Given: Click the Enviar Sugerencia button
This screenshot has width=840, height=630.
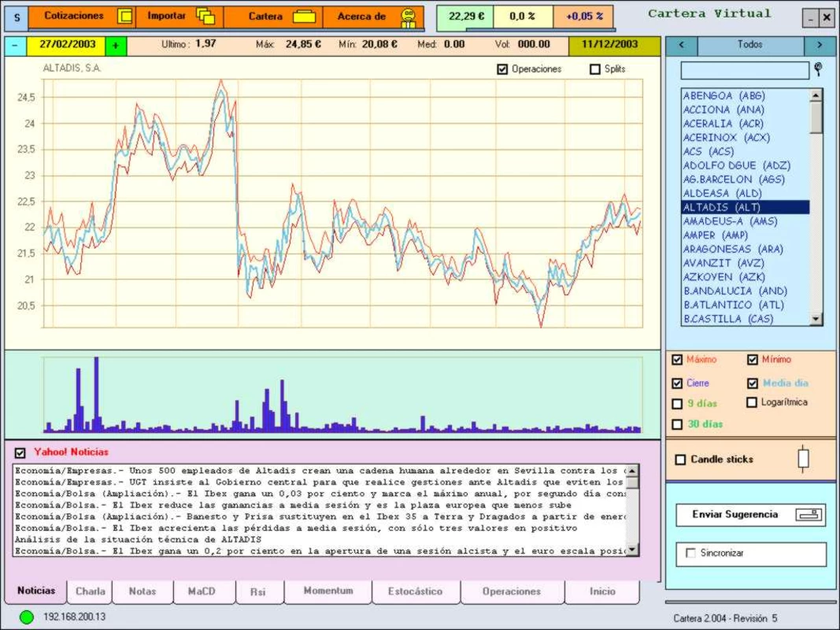Looking at the screenshot, I should click(x=750, y=515).
